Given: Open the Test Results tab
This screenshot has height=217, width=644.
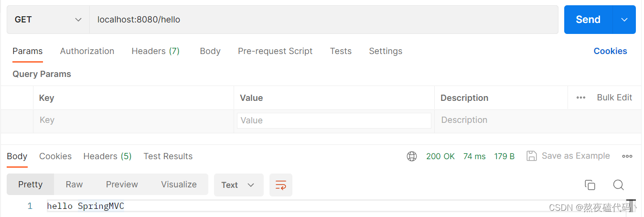Looking at the screenshot, I should coord(168,156).
